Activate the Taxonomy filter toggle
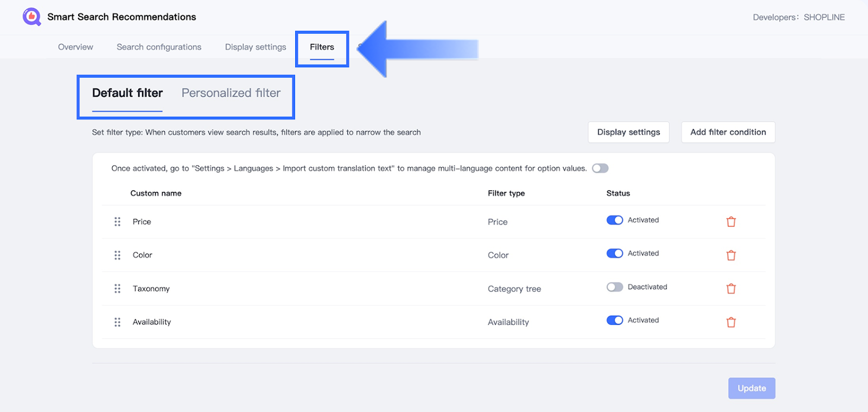The width and height of the screenshot is (868, 412). pos(615,287)
